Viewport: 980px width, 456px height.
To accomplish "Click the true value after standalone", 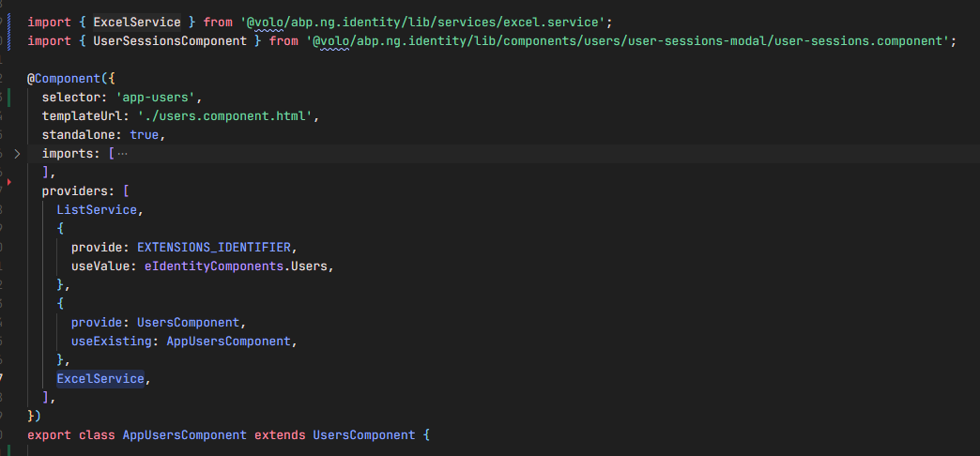I will 145,134.
